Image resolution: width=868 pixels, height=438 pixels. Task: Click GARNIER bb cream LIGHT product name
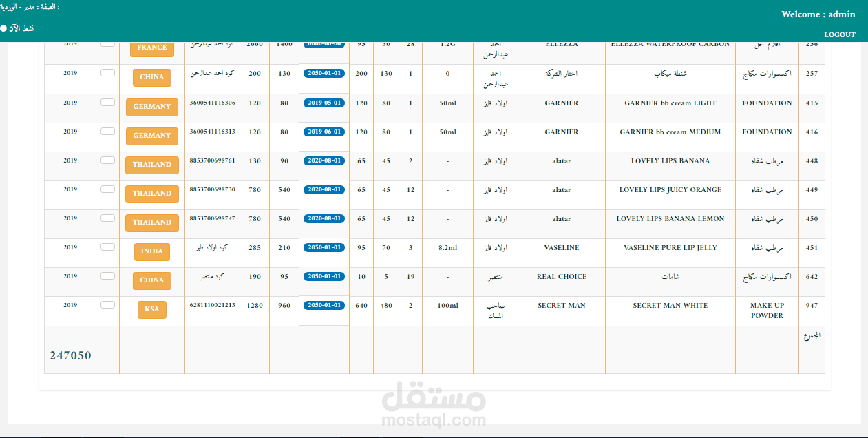(x=670, y=103)
